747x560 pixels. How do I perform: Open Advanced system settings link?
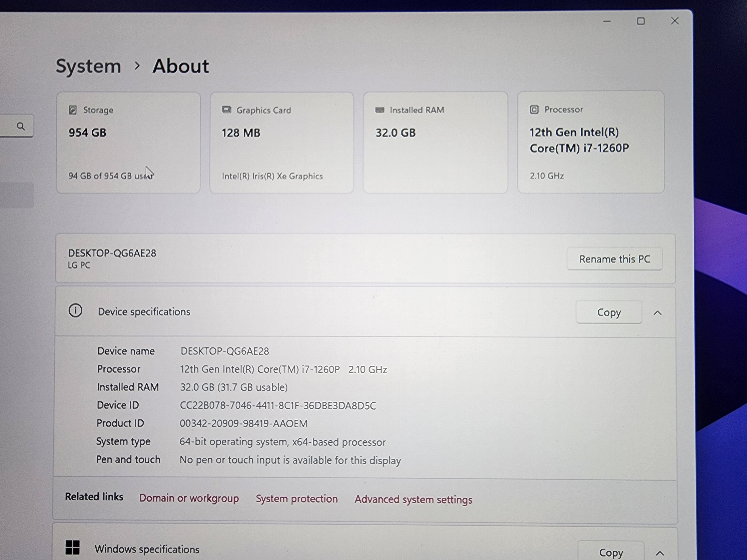coord(413,500)
